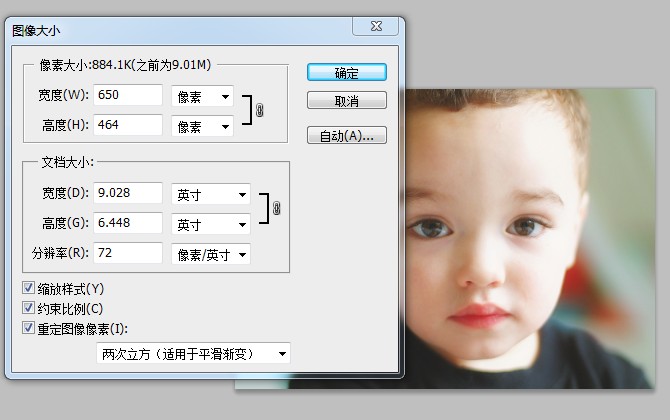Click the 自动(A)... button
The width and height of the screenshot is (670, 420).
coord(347,135)
